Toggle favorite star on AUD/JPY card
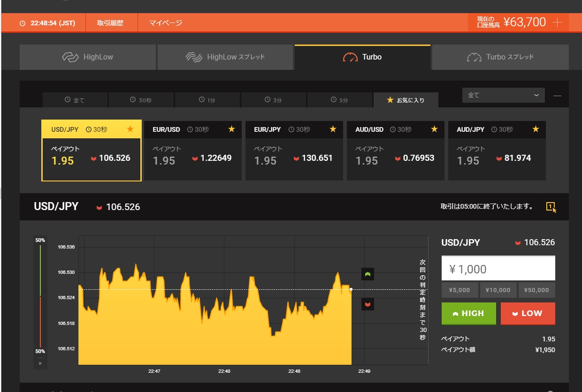Image resolution: width=582 pixels, height=392 pixels. pyautogui.click(x=536, y=129)
